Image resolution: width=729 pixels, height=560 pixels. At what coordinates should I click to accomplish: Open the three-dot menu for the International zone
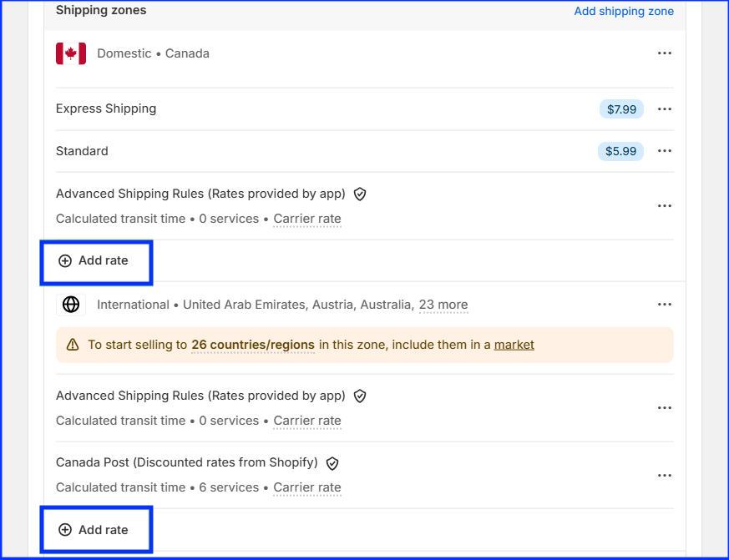pyautogui.click(x=665, y=304)
